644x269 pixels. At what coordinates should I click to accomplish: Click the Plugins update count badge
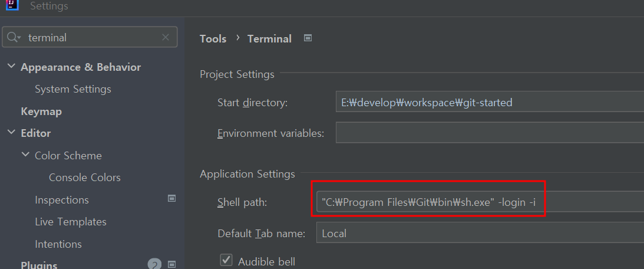[x=154, y=265]
